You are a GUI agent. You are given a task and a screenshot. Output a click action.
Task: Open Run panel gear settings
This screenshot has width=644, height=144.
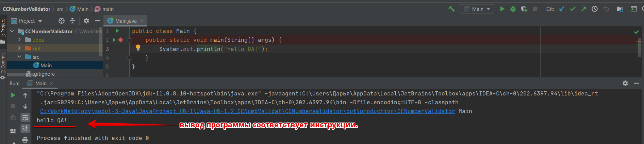coord(625,83)
